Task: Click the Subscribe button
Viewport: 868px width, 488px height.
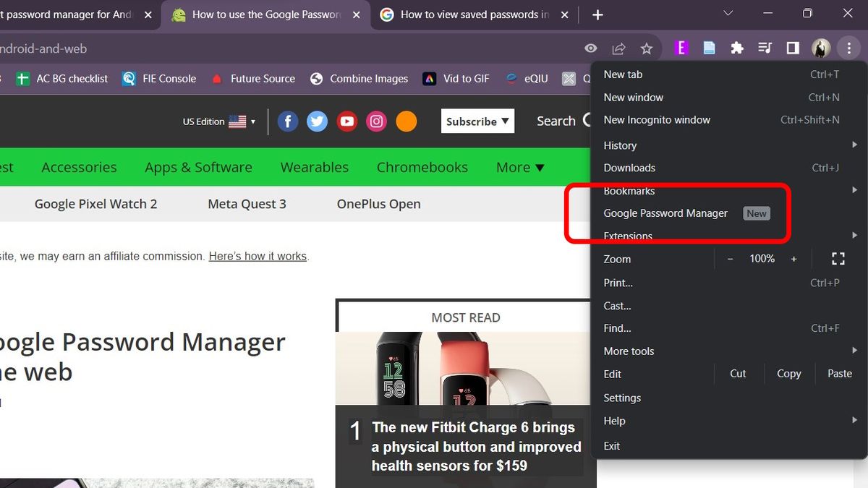Action: click(477, 121)
